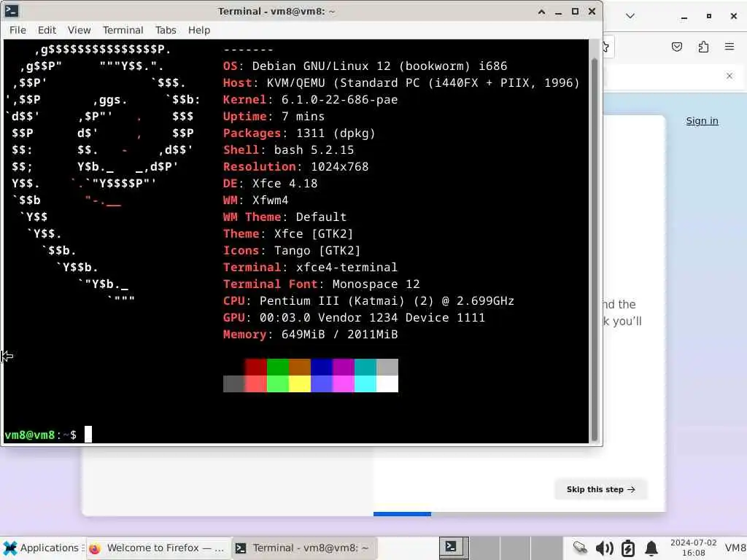Click the Terminal value xfce4-terminal
747x560 pixels.
pos(347,267)
